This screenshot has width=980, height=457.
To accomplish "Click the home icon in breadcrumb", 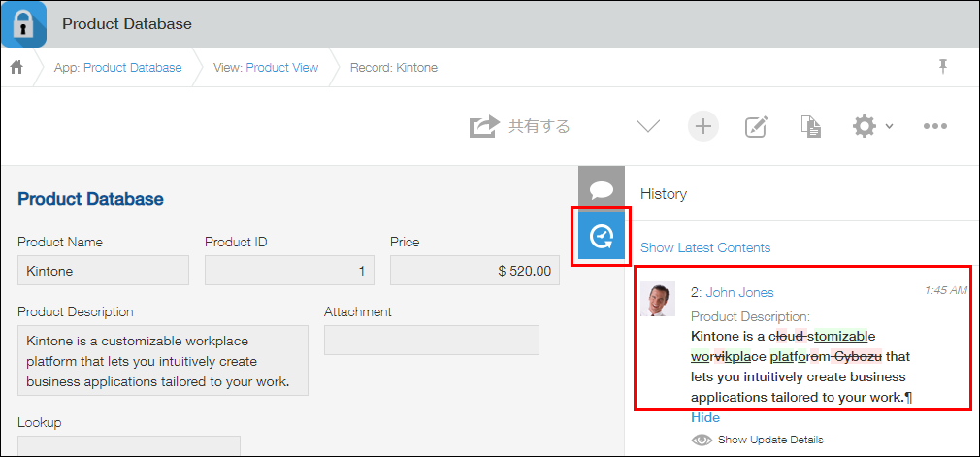I will [x=16, y=68].
